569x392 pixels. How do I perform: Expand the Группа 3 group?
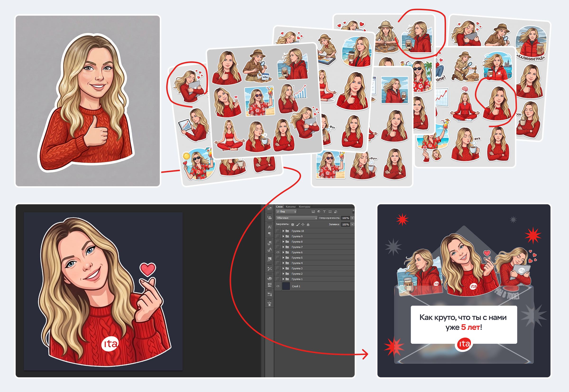click(x=283, y=269)
